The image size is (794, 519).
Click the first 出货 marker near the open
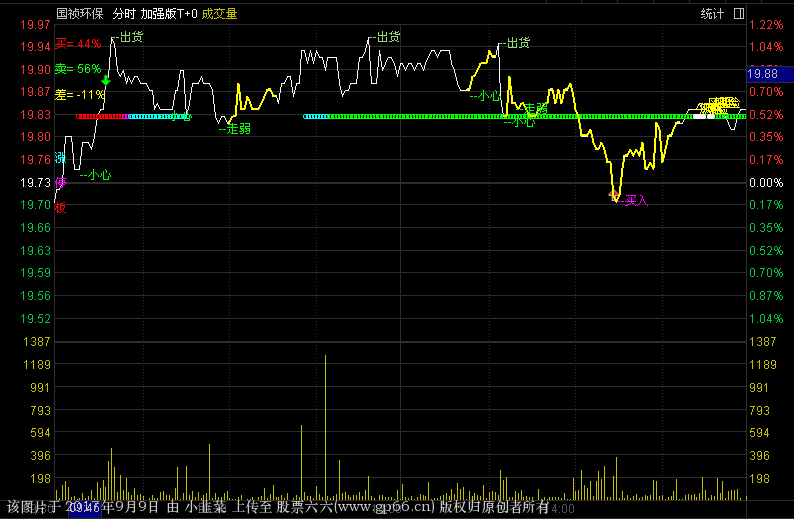pyautogui.click(x=131, y=37)
